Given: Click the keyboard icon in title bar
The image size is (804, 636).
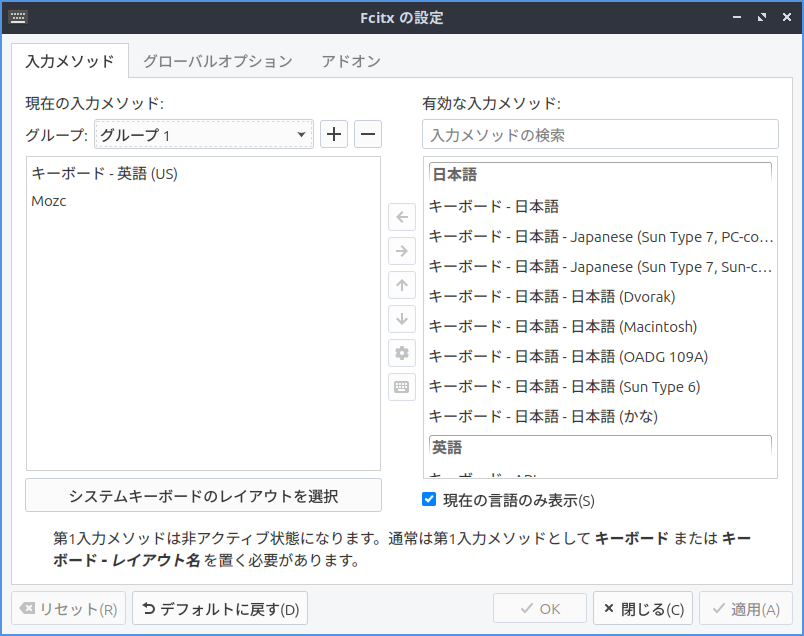Looking at the screenshot, I should coord(18,17).
